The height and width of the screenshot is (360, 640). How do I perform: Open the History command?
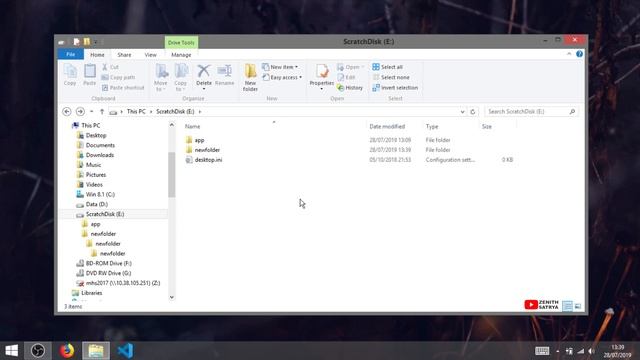click(x=350, y=88)
